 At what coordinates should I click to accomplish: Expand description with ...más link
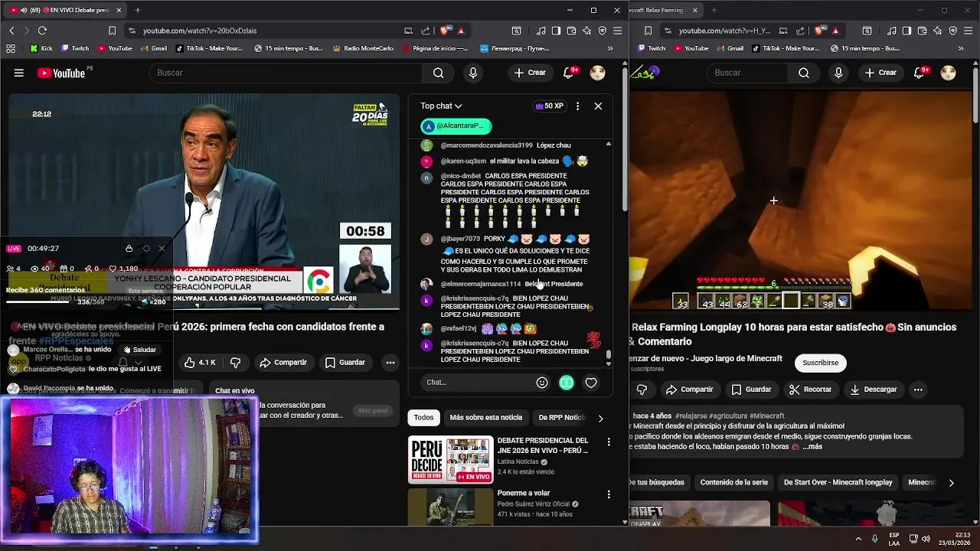click(812, 447)
